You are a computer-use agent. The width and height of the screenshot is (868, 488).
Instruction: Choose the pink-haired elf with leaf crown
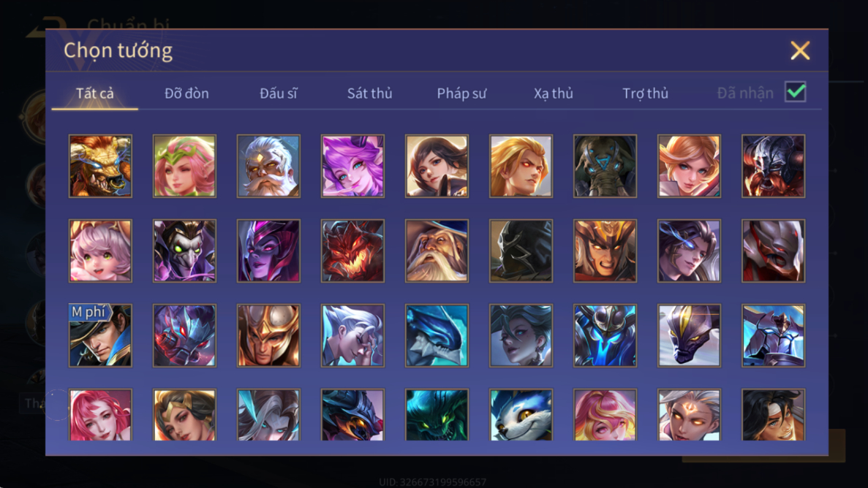tap(184, 166)
